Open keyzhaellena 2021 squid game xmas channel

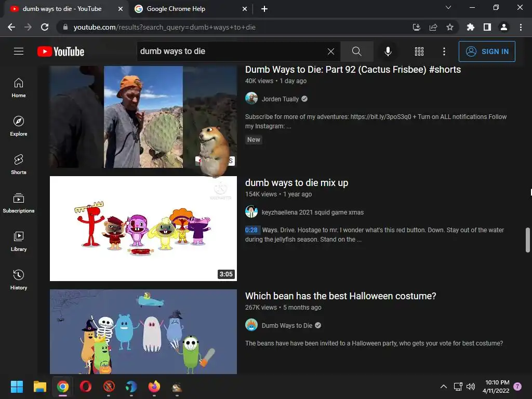tap(312, 212)
